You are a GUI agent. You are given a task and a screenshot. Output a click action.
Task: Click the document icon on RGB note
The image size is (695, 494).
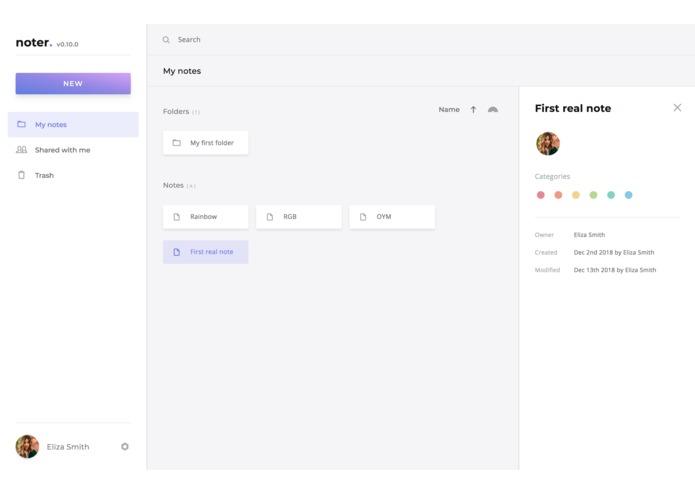point(269,217)
